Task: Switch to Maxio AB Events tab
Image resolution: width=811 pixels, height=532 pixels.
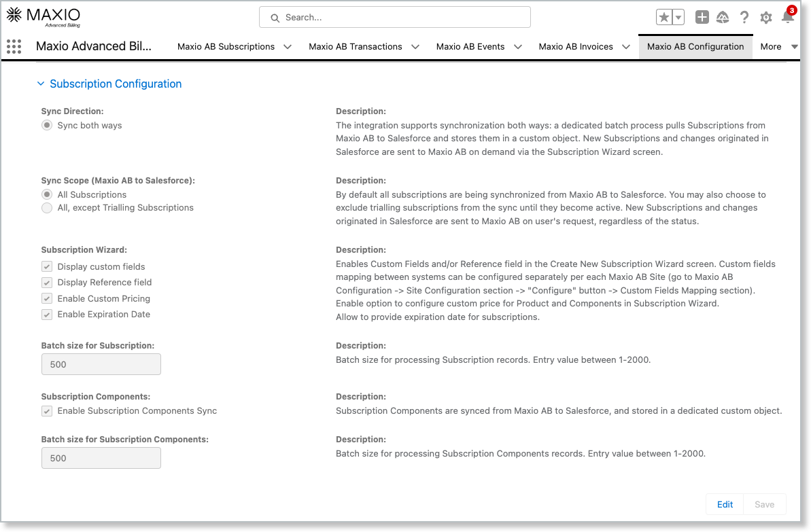Action: tap(470, 47)
